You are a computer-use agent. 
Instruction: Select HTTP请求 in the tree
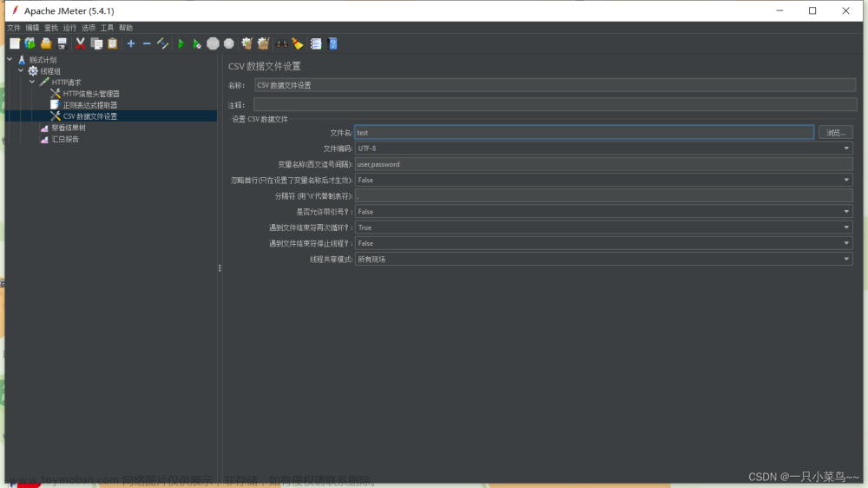(x=67, y=82)
